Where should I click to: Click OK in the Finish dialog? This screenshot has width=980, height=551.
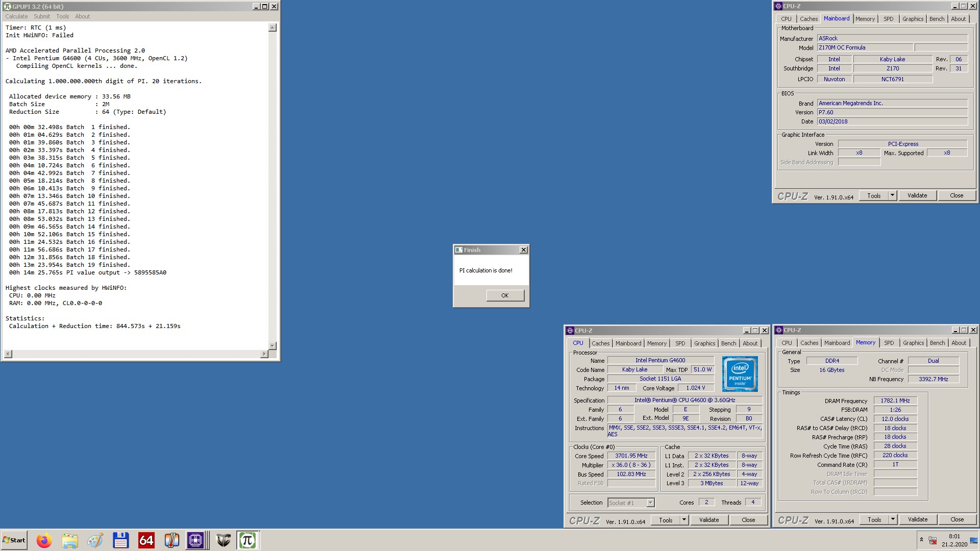(x=505, y=295)
